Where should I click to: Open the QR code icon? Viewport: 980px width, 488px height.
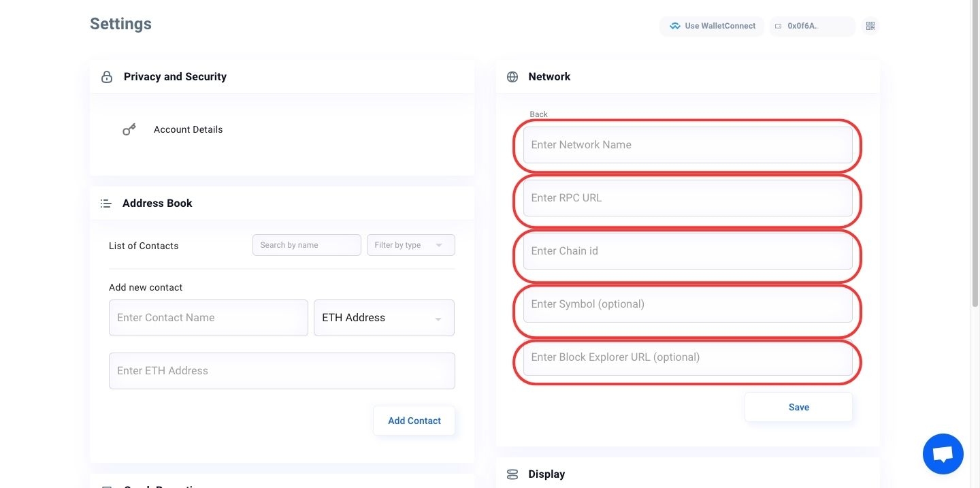(x=870, y=26)
